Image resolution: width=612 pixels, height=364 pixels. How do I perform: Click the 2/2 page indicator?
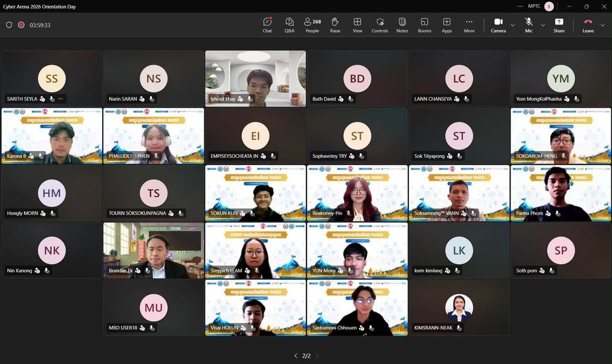[307, 356]
